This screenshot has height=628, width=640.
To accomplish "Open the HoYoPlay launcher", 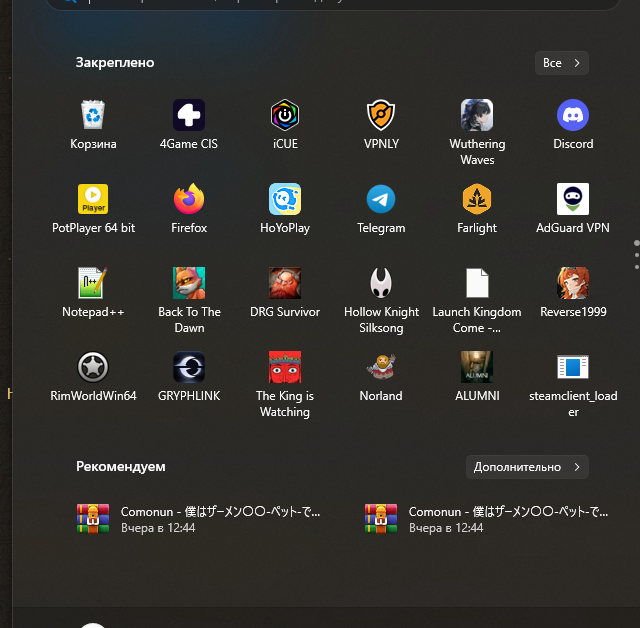I will point(285,199).
